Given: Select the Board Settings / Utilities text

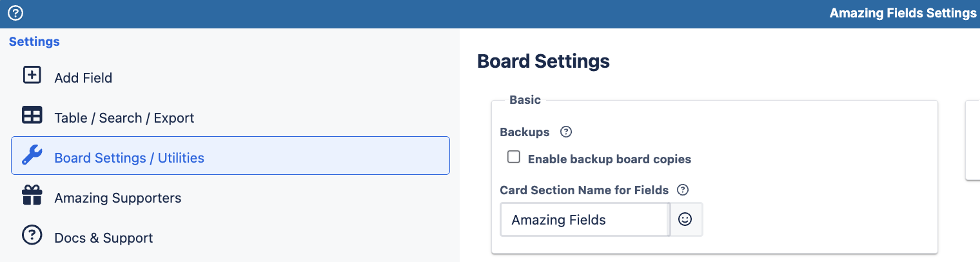Looking at the screenshot, I should pos(129,158).
